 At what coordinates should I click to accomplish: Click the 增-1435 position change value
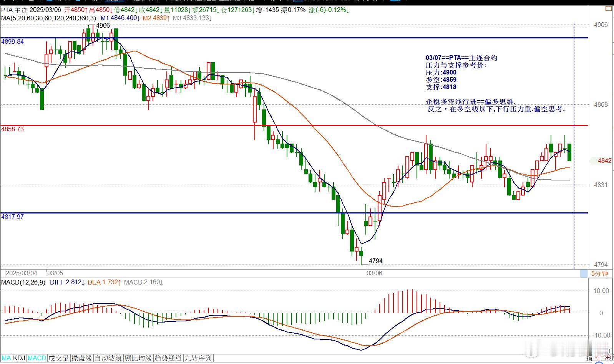click(268, 10)
